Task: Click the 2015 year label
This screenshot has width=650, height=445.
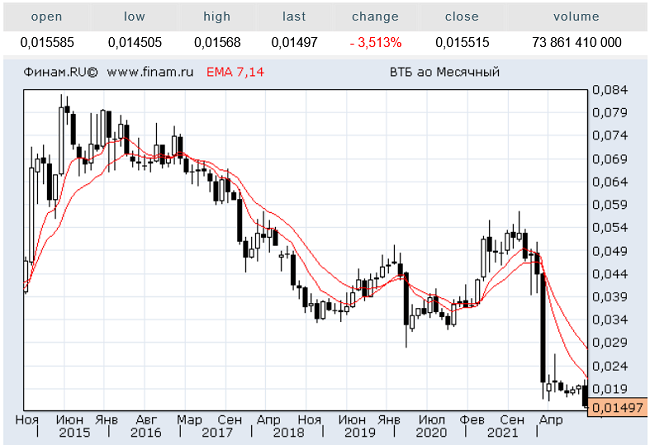Action: pos(75,433)
